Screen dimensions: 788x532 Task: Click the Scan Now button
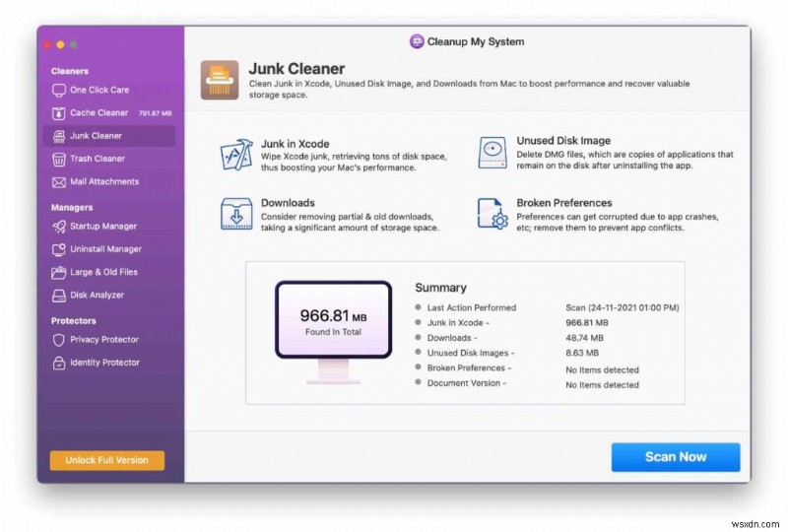pyautogui.click(x=676, y=457)
